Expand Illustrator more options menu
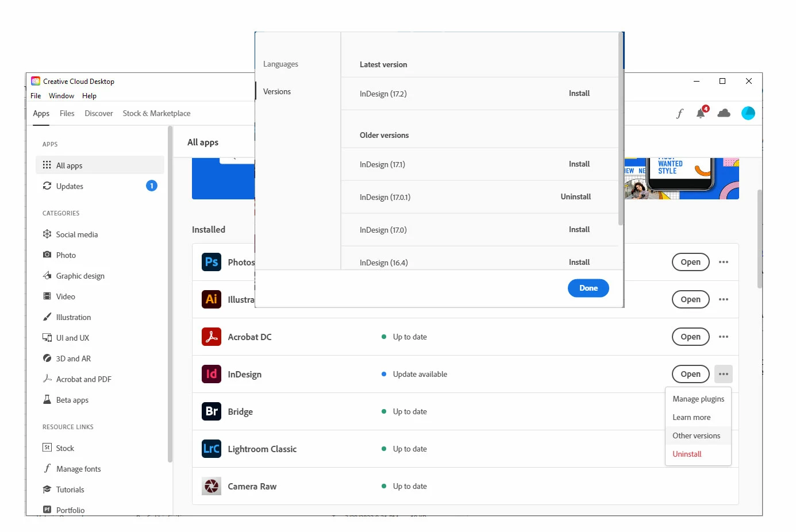796x532 pixels. pyautogui.click(x=724, y=299)
